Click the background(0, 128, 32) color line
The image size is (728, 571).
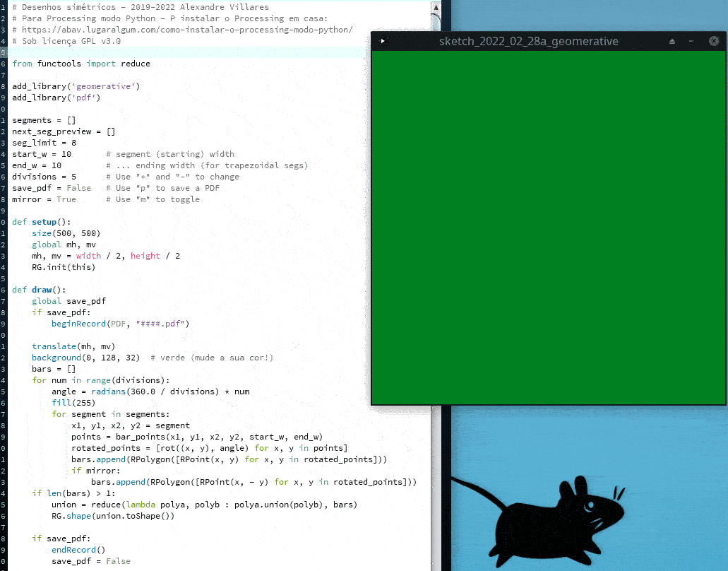[x=85, y=358]
